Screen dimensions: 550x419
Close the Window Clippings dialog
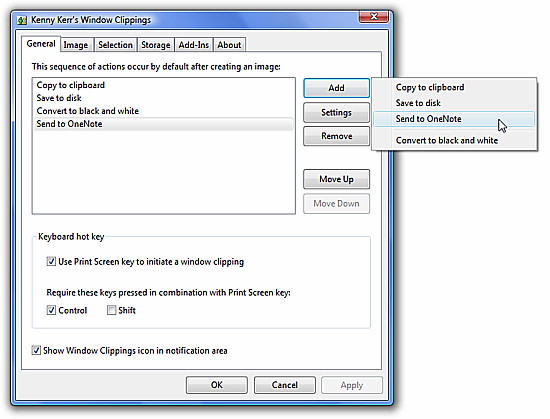pyautogui.click(x=374, y=16)
